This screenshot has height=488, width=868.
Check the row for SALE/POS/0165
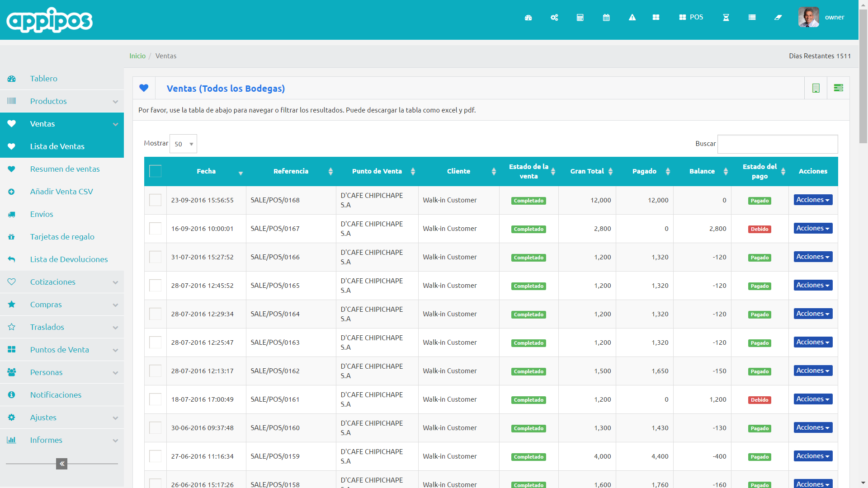155,286
